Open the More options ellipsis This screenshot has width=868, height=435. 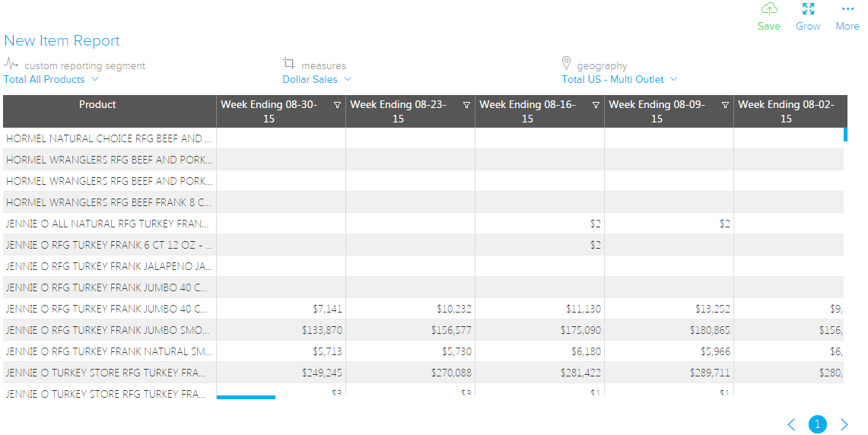click(x=847, y=9)
